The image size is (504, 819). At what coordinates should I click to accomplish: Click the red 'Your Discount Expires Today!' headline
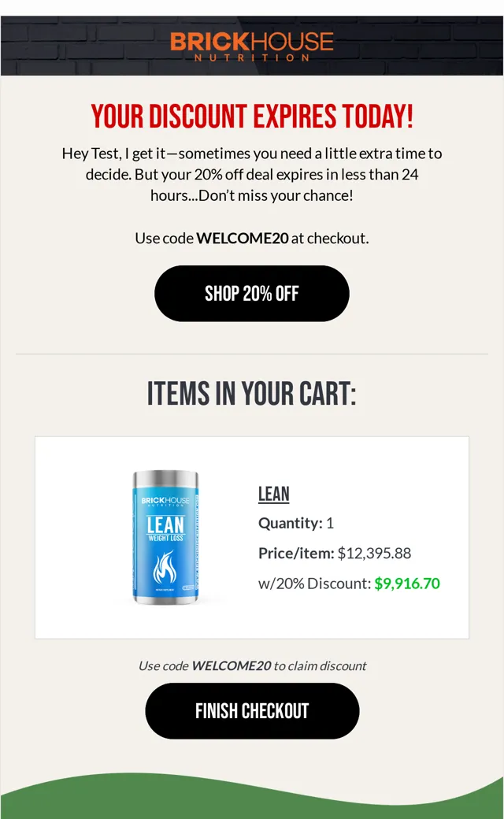pos(252,116)
